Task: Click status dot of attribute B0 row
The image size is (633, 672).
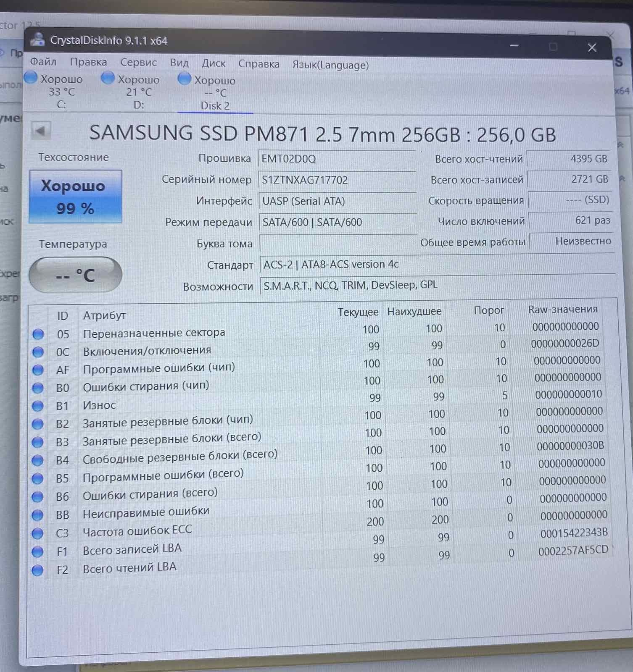Action: point(38,388)
